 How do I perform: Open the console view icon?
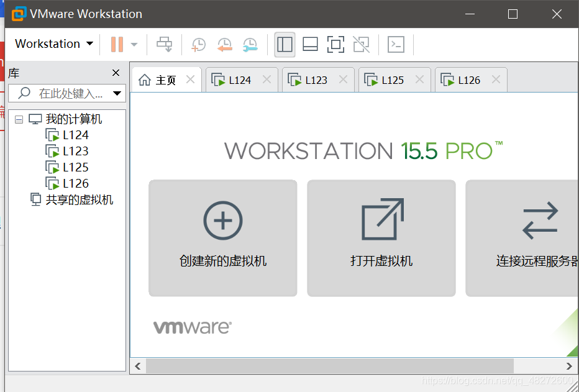click(x=396, y=44)
